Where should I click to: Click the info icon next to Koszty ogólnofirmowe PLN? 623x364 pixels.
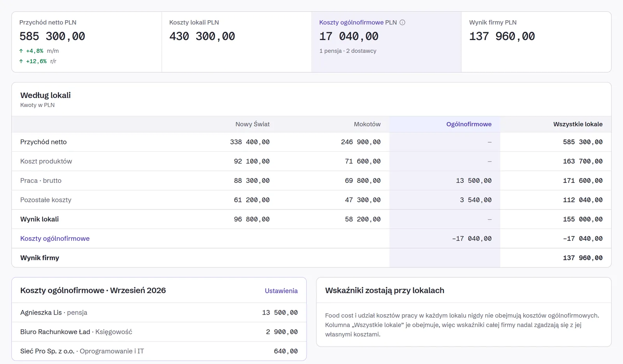pyautogui.click(x=402, y=23)
